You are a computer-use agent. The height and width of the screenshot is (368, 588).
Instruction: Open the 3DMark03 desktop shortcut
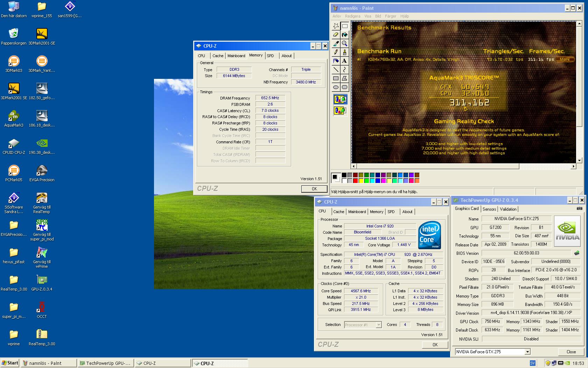pos(14,64)
